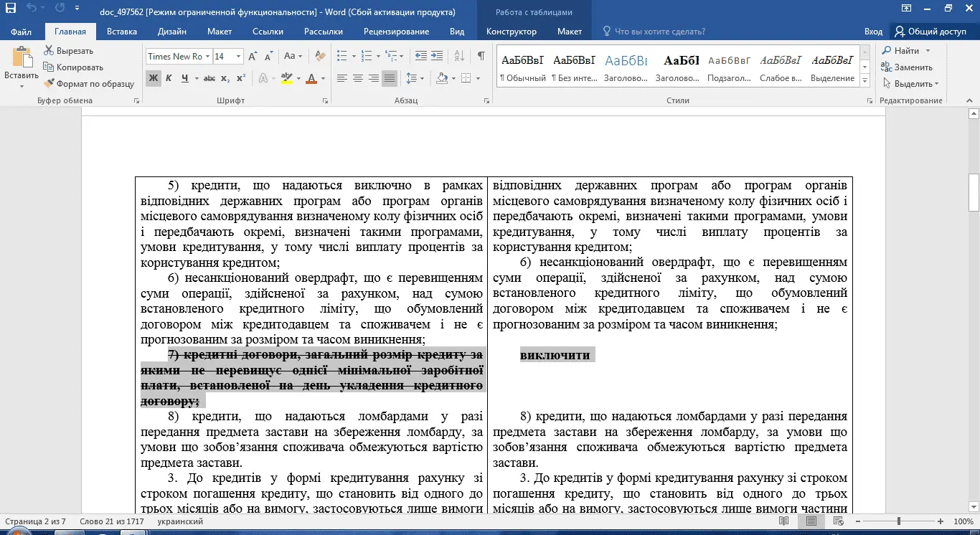Apply subscript formatting
980x535 pixels.
(225, 78)
